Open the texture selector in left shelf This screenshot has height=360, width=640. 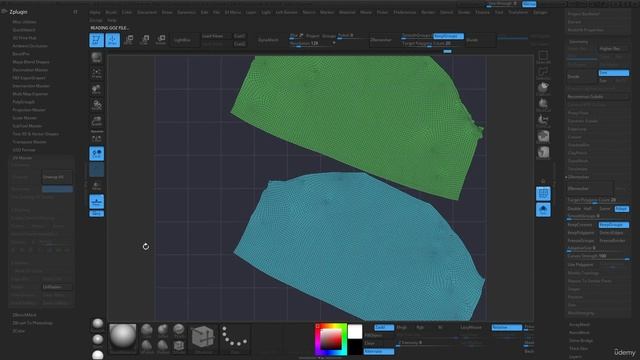(97, 105)
